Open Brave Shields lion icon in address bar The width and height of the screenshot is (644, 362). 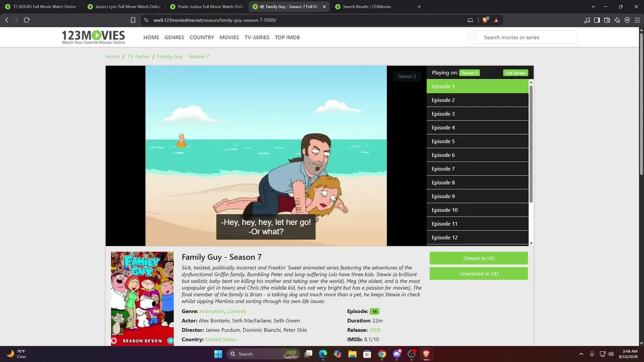[485, 20]
